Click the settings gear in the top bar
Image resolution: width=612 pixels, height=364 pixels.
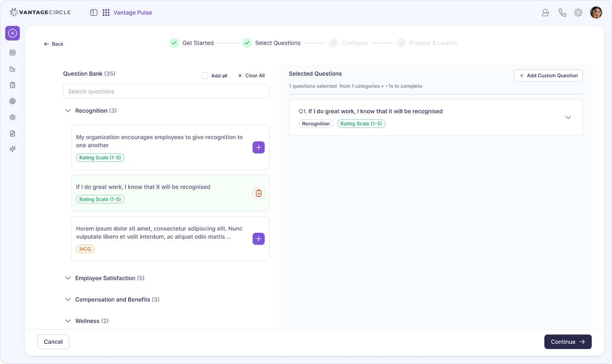tap(578, 12)
